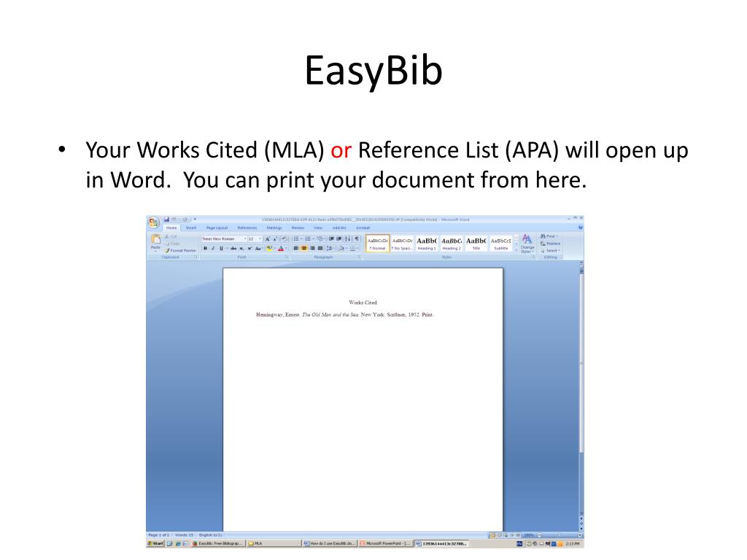
Task: Apply the Heading 1 style
Action: pos(427,244)
